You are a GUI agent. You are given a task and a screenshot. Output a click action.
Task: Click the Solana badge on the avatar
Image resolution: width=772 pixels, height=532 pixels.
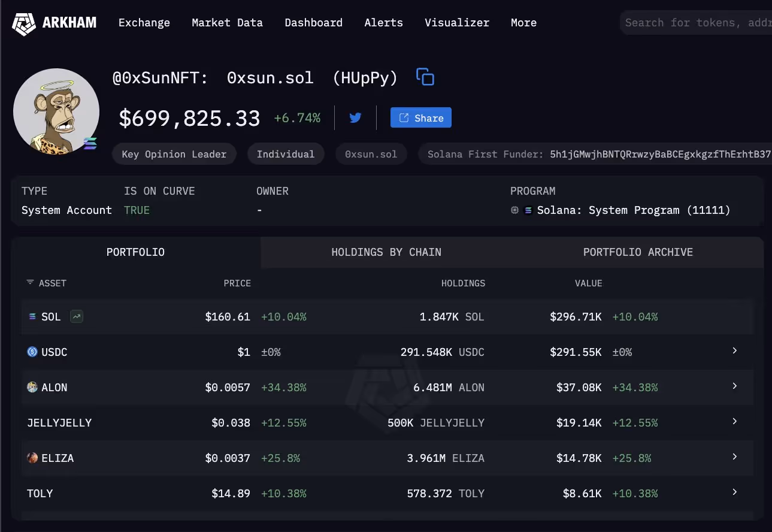point(90,143)
